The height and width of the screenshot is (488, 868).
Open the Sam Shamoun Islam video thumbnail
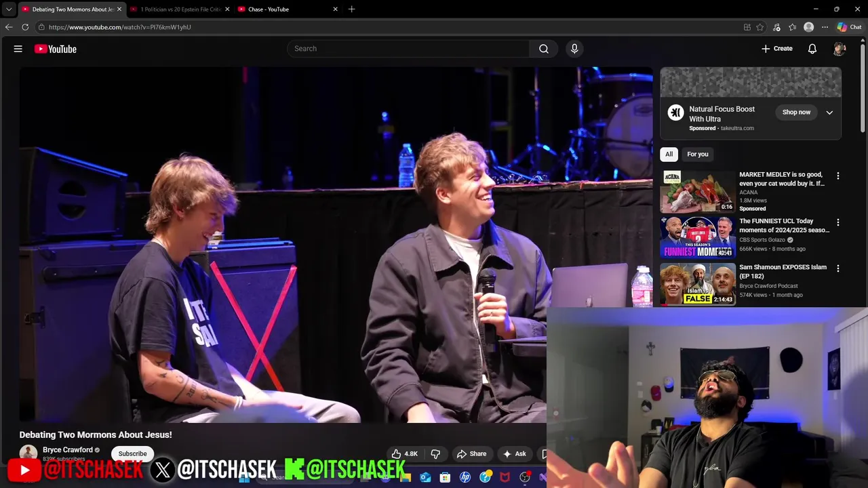pyautogui.click(x=698, y=283)
